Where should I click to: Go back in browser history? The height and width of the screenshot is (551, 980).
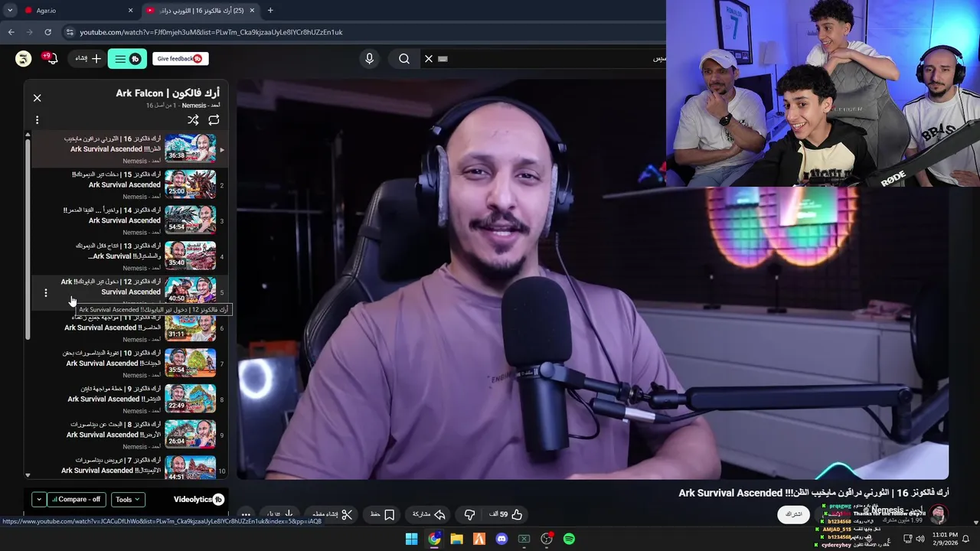pyautogui.click(x=11, y=32)
